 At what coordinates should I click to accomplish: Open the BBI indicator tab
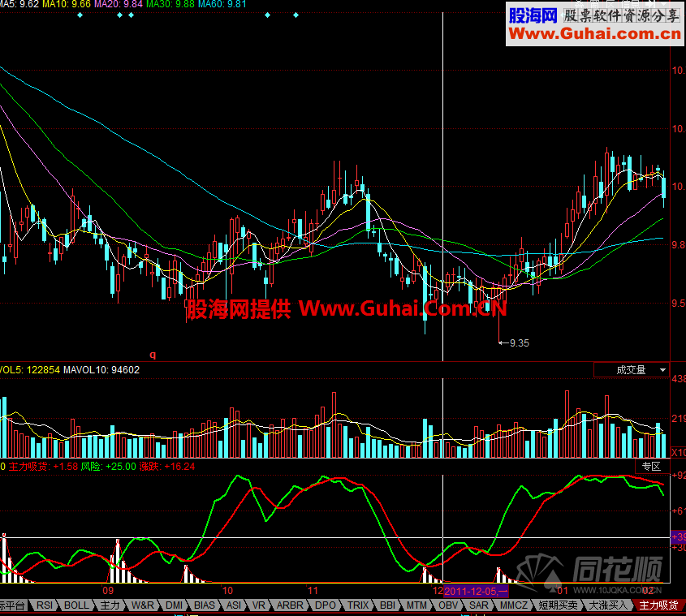387,605
